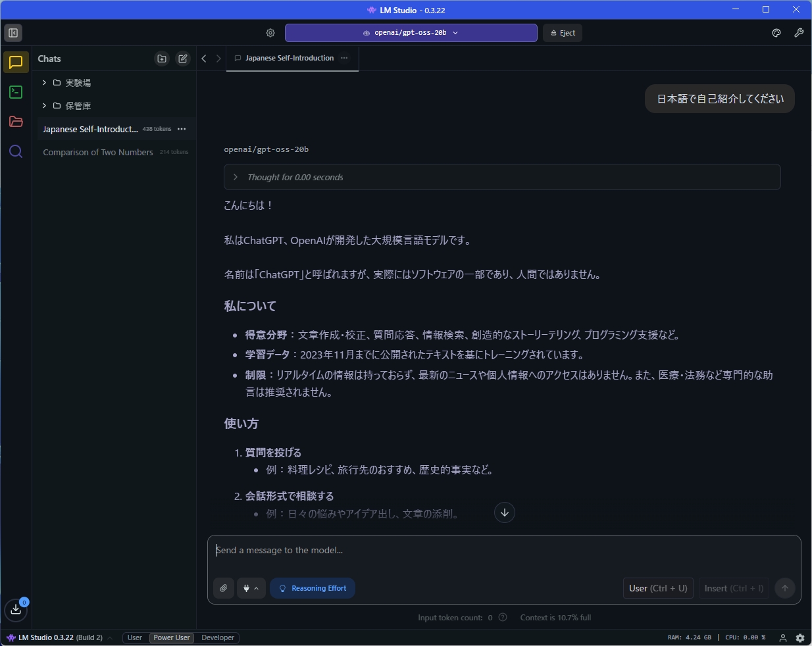This screenshot has width=812, height=646.
Task: Open the theme palette icon top right
Action: pyautogui.click(x=776, y=32)
